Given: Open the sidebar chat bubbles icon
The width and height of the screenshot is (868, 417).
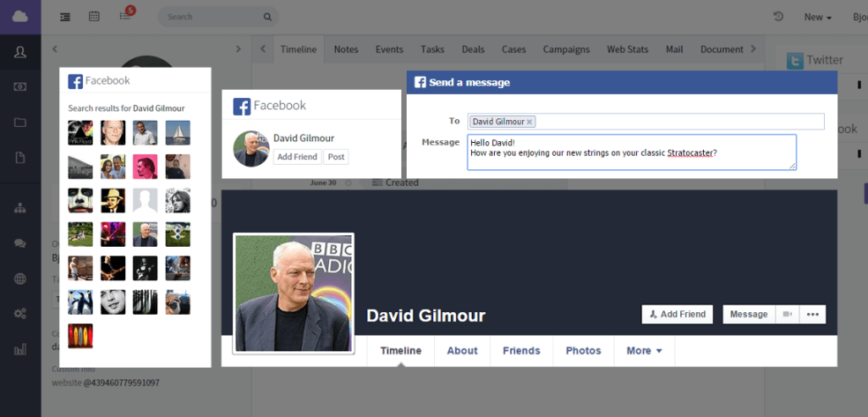Looking at the screenshot, I should click(19, 243).
